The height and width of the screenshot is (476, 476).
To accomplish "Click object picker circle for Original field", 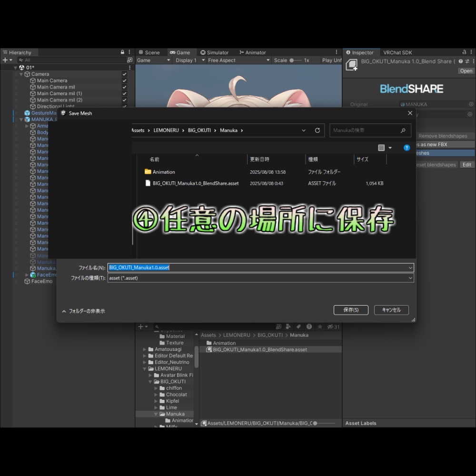I will click(471, 104).
